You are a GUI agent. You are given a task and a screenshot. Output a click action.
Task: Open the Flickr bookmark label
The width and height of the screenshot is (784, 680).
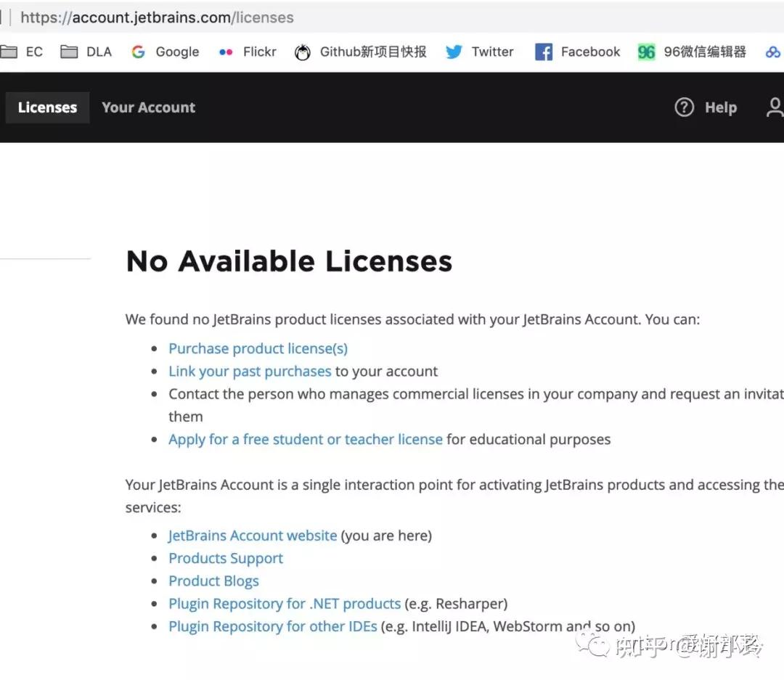259,52
